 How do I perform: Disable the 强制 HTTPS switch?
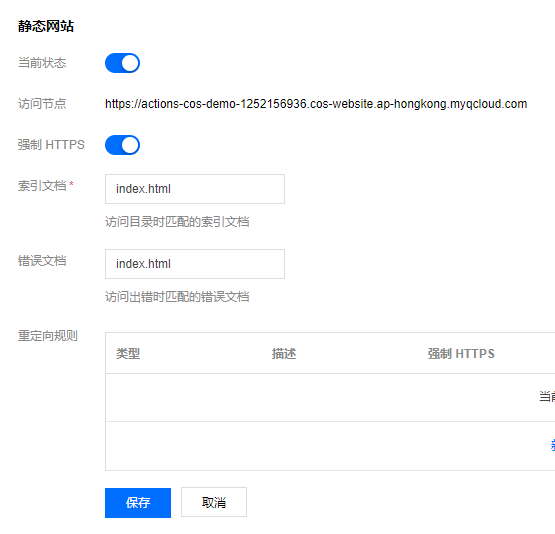coord(122,145)
